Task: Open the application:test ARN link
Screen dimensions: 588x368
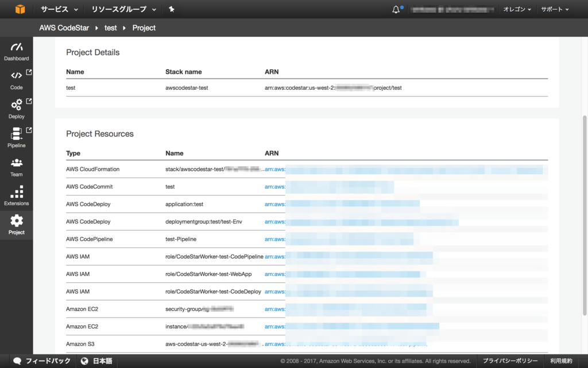Action: (x=342, y=204)
